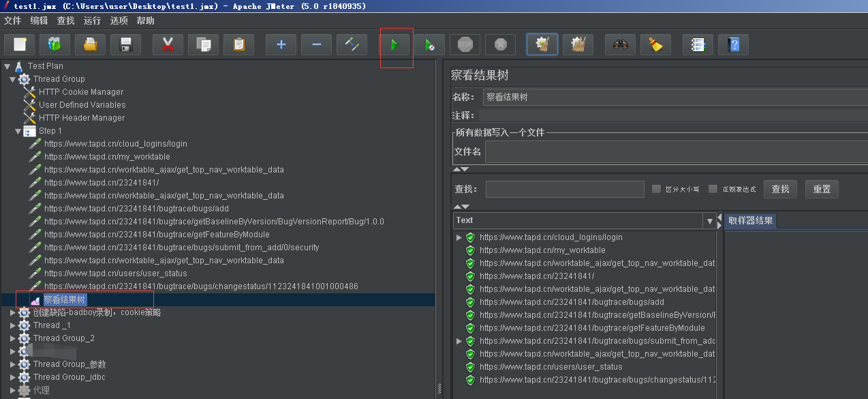The height and width of the screenshot is (399, 868).
Task: Open the 查找 menu
Action: (66, 21)
